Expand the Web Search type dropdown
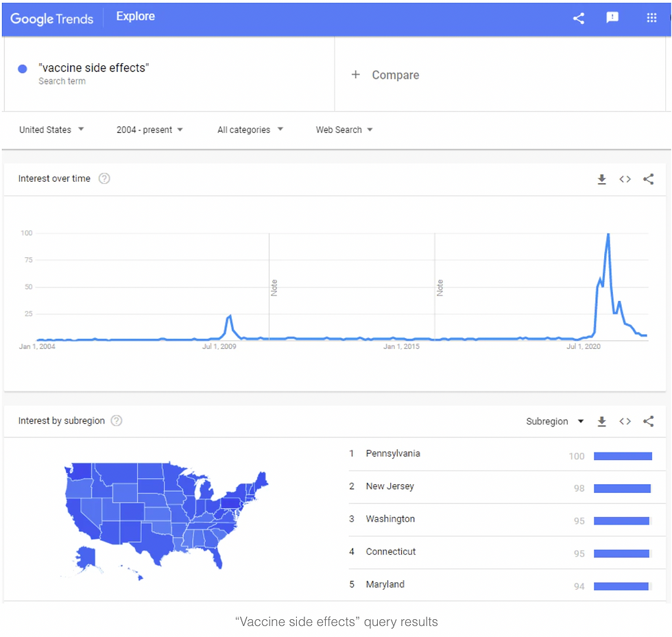This screenshot has height=637, width=672. pyautogui.click(x=344, y=130)
